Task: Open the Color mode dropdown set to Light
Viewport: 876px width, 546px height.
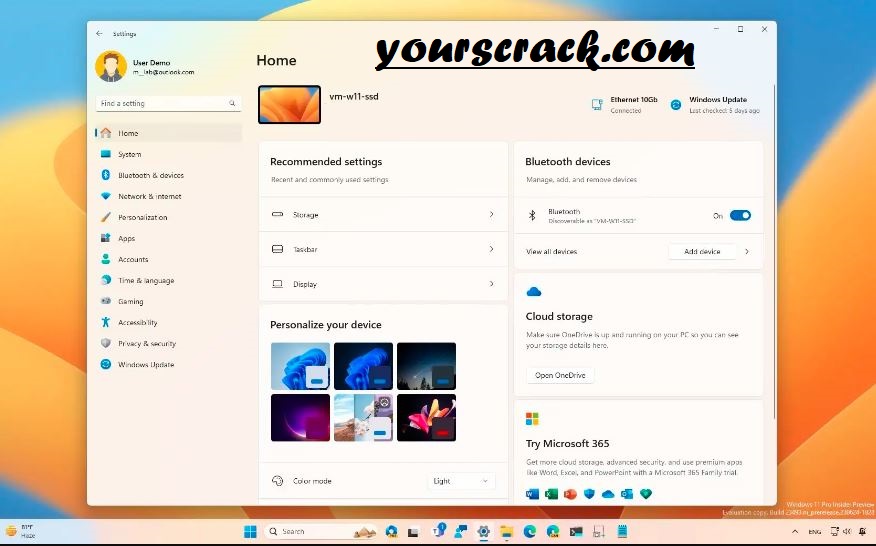Action: pos(461,481)
